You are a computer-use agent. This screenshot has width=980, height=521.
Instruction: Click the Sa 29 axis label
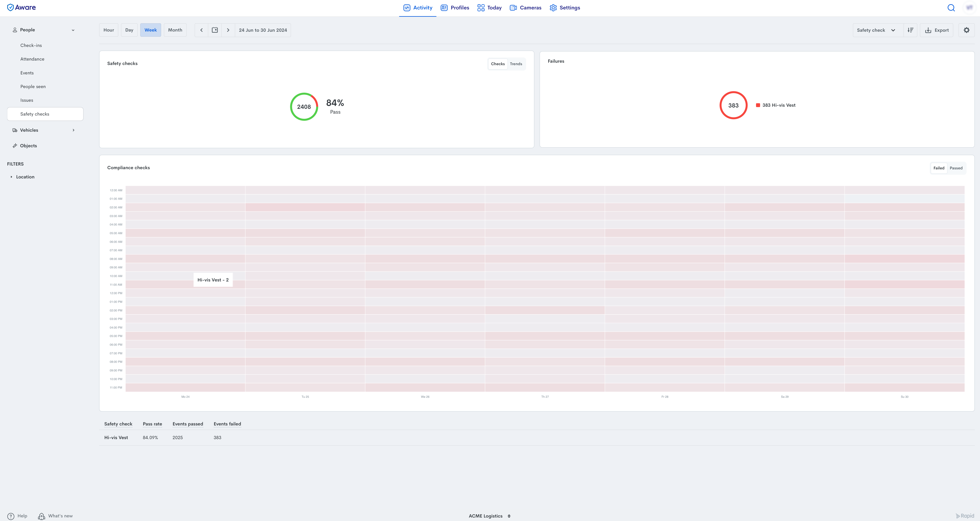(x=784, y=397)
